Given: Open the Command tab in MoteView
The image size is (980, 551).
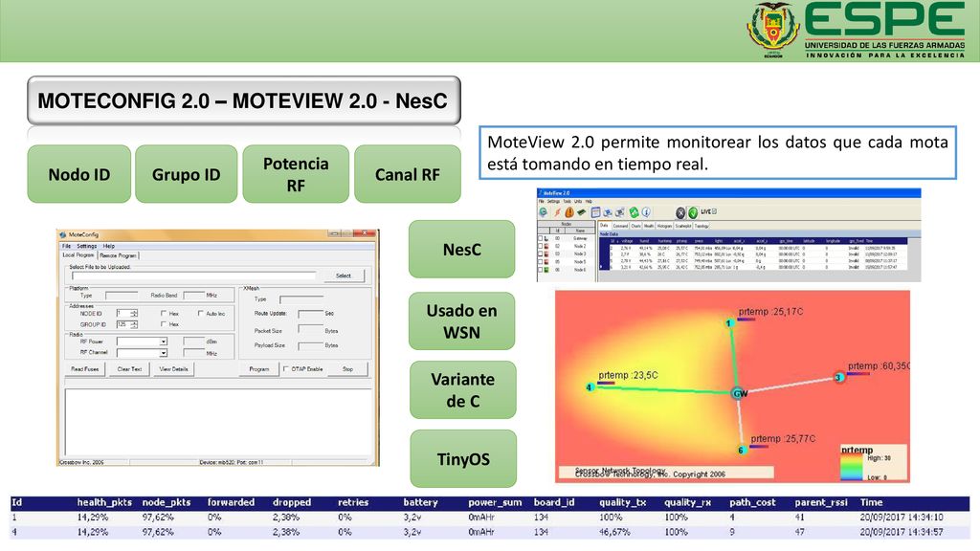Looking at the screenshot, I should pos(620,226).
